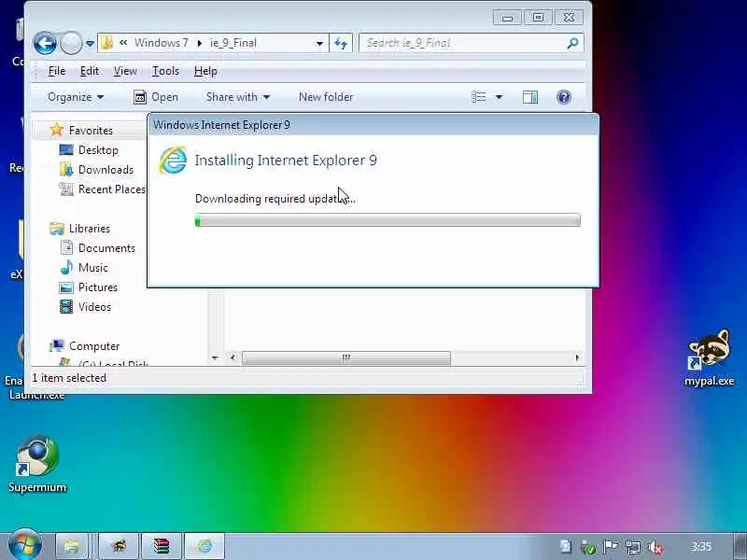Open Explorer help question mark icon
The image size is (747, 560).
click(564, 97)
